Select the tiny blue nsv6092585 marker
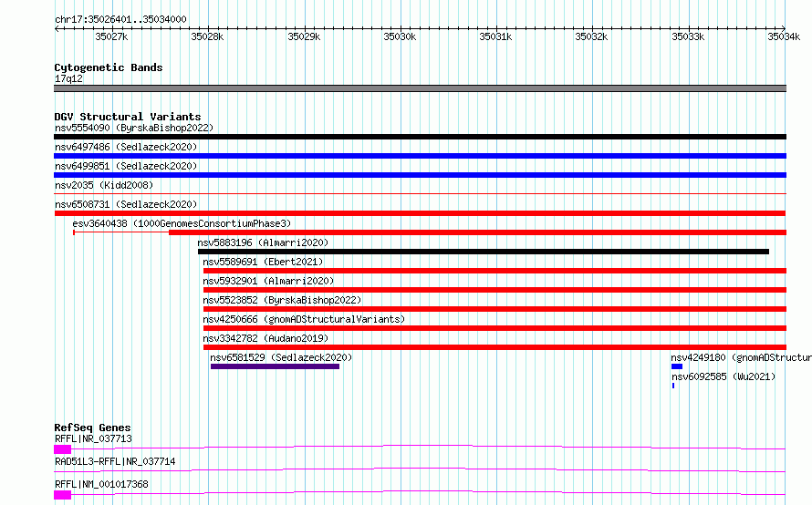 tap(673, 386)
